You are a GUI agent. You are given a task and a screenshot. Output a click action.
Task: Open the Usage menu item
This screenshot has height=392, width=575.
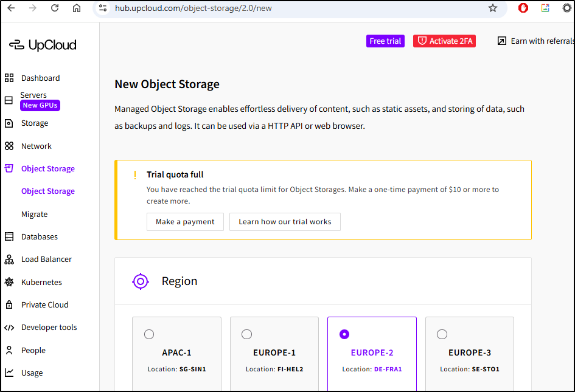coord(32,373)
